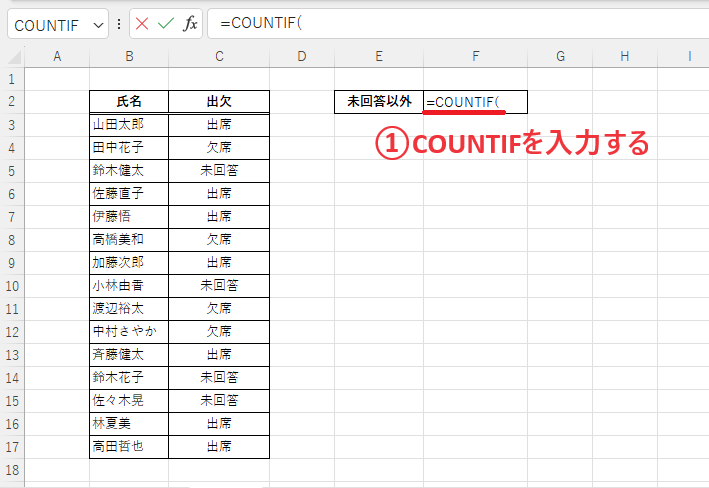Cancel the formula entry with the red X
Viewport: 709px width, 488px height.
pos(142,24)
